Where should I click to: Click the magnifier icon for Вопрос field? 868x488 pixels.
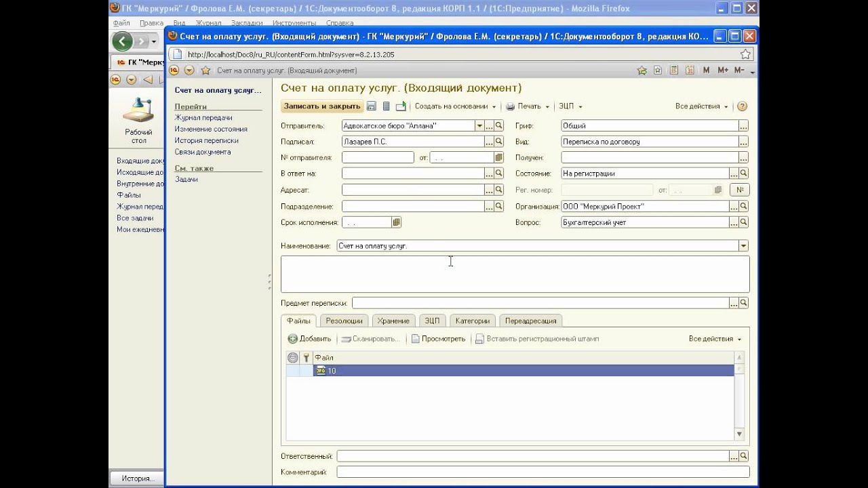(744, 222)
